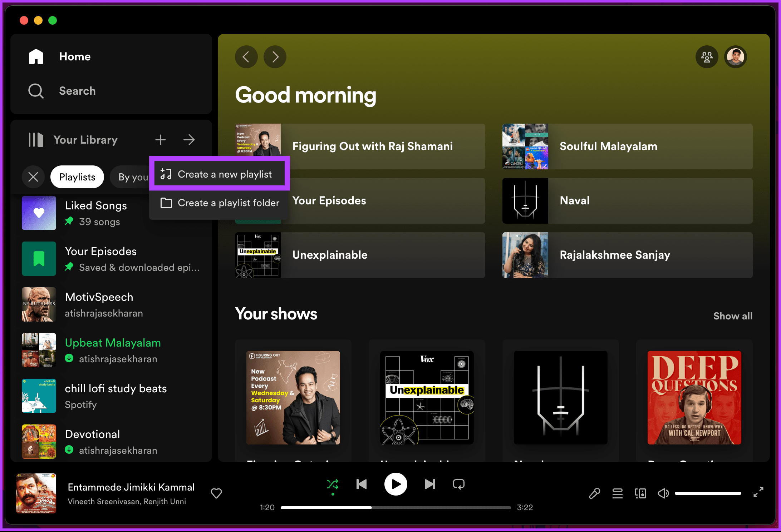This screenshot has width=781, height=532.
Task: Open the Upbeat Malayalam playlist
Action: [111, 350]
